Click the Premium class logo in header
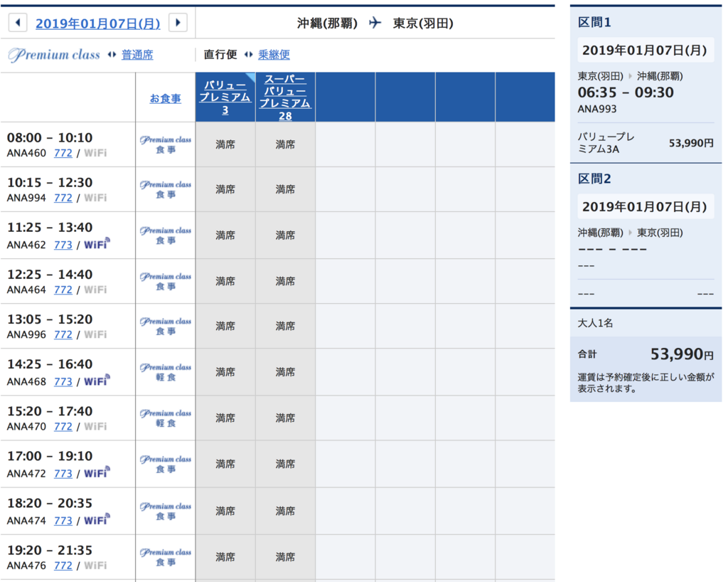The height and width of the screenshot is (582, 728). point(54,55)
